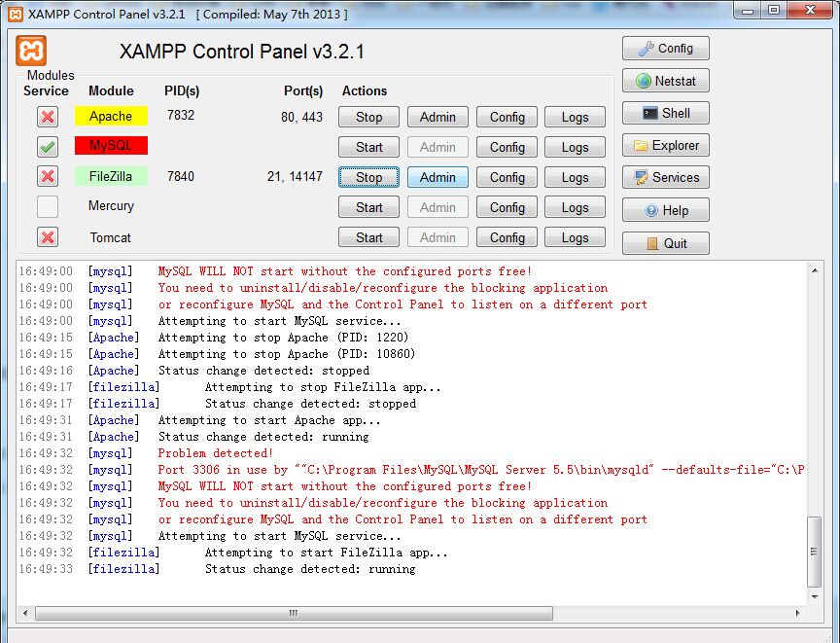Open the FileZilla Config menu

click(x=507, y=177)
